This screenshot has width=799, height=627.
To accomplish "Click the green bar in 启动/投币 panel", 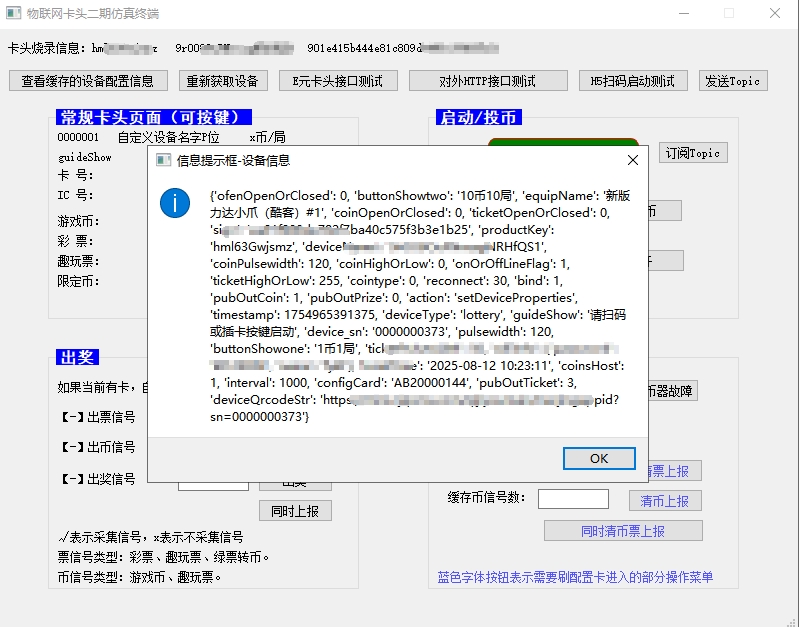I will click(x=563, y=142).
